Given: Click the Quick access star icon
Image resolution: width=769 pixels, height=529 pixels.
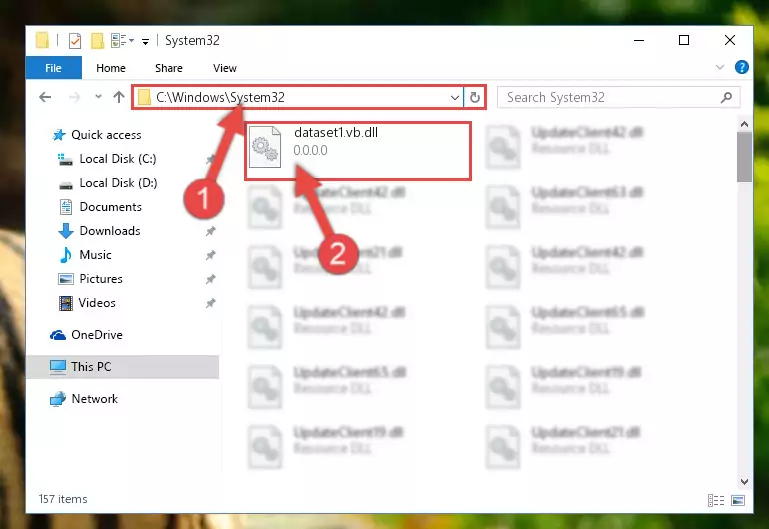Looking at the screenshot, I should [59, 135].
